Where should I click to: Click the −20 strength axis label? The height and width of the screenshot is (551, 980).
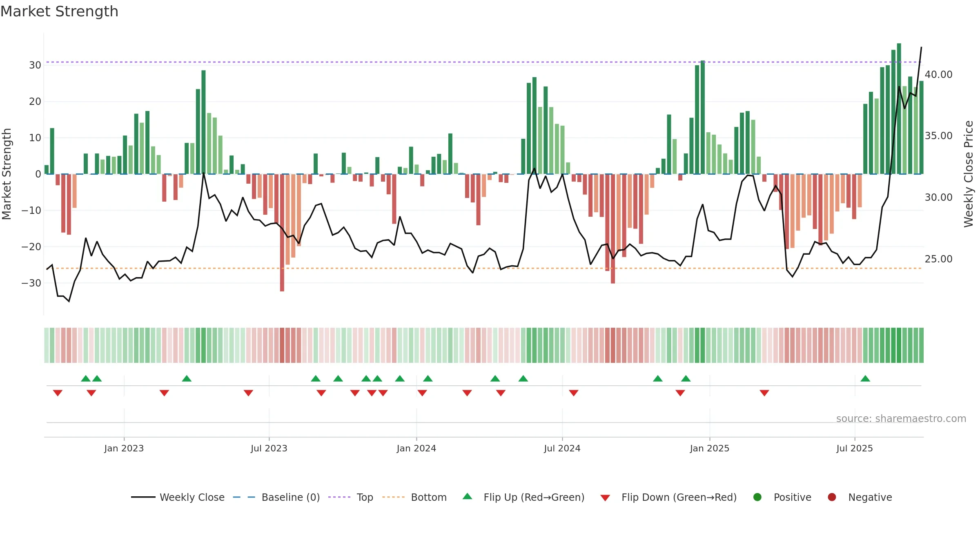31,247
